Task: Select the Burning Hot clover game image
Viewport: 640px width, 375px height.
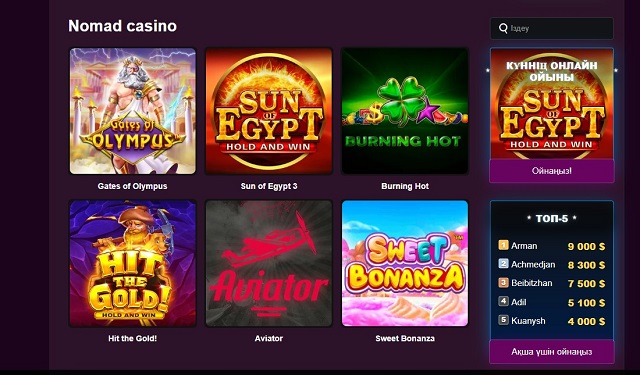Action: click(x=405, y=111)
